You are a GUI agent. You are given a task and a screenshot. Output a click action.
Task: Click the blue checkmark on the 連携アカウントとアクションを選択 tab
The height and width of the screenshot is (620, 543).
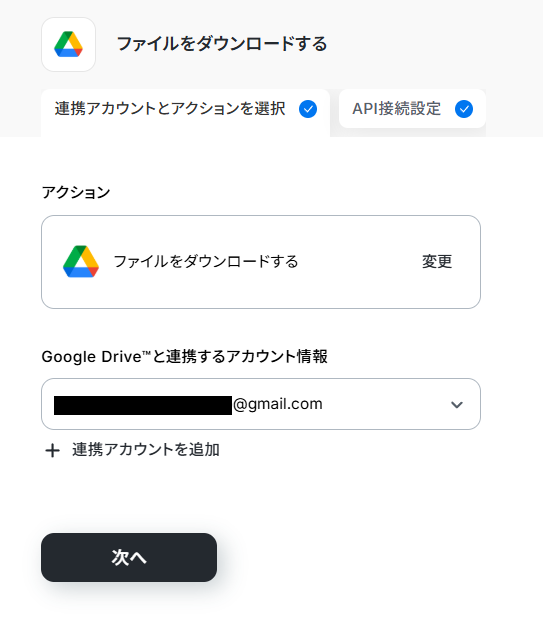(x=308, y=109)
